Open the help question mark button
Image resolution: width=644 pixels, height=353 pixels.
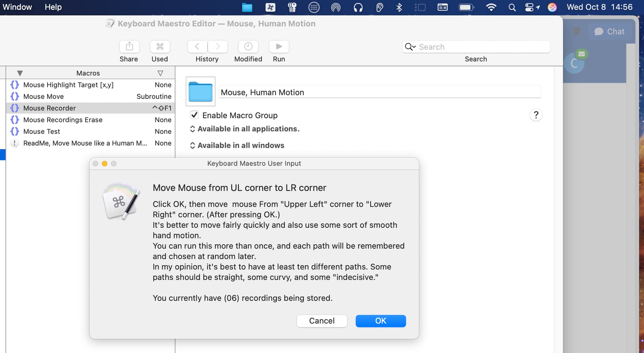tap(536, 115)
